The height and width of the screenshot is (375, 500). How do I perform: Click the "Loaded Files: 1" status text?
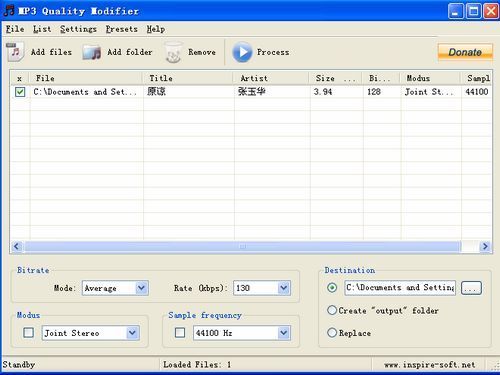coord(197,365)
